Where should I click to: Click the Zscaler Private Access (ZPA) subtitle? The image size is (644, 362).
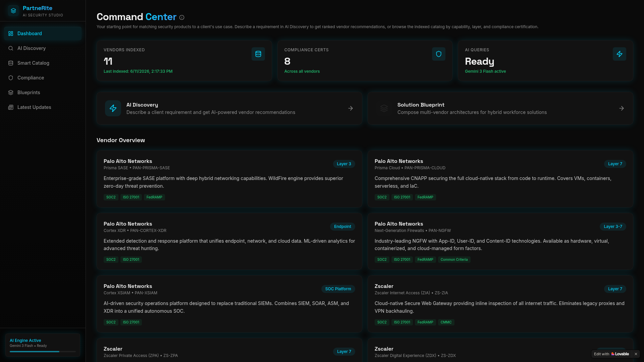pos(141,356)
